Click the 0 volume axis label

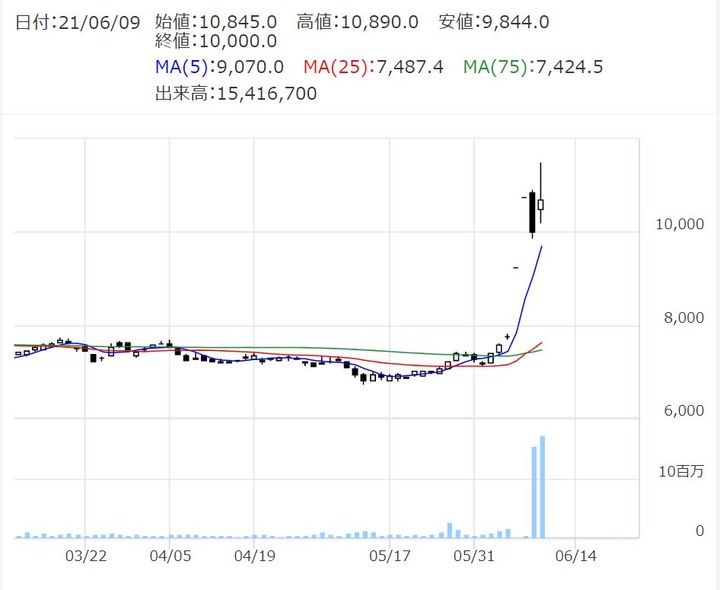[x=699, y=531]
